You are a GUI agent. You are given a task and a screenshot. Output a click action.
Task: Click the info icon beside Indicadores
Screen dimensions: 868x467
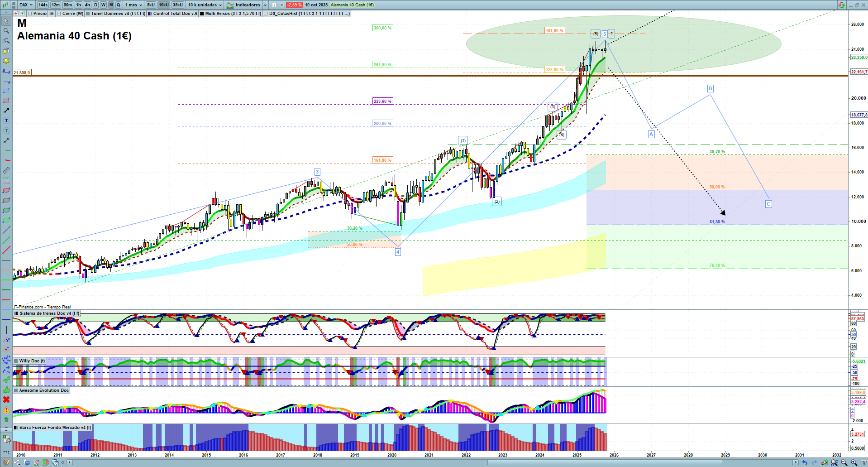coord(274,5)
